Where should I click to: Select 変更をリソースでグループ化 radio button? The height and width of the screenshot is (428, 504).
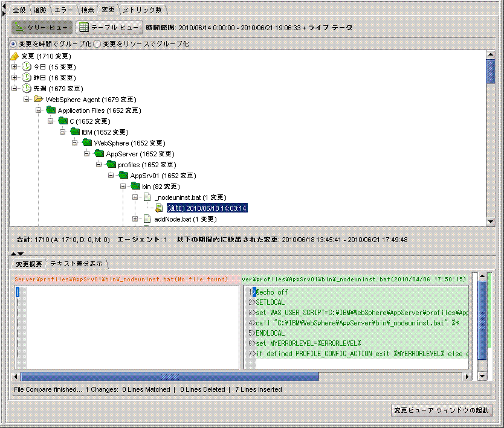tap(97, 43)
